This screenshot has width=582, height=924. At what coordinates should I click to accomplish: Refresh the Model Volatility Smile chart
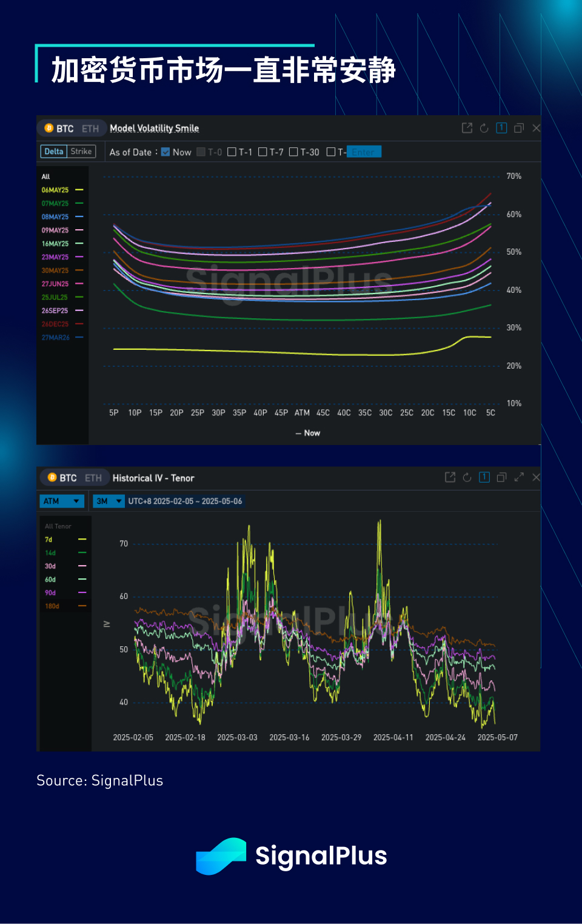pyautogui.click(x=484, y=128)
